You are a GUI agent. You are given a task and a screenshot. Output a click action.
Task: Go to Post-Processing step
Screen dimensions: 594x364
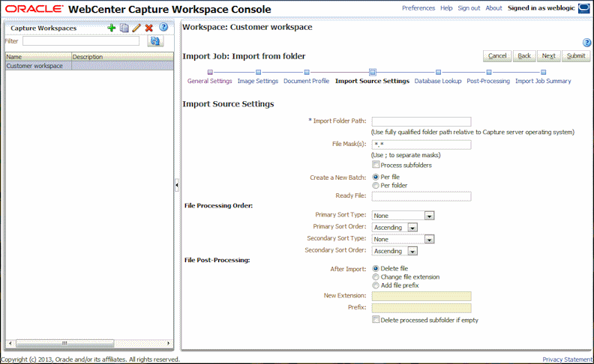[x=488, y=81]
